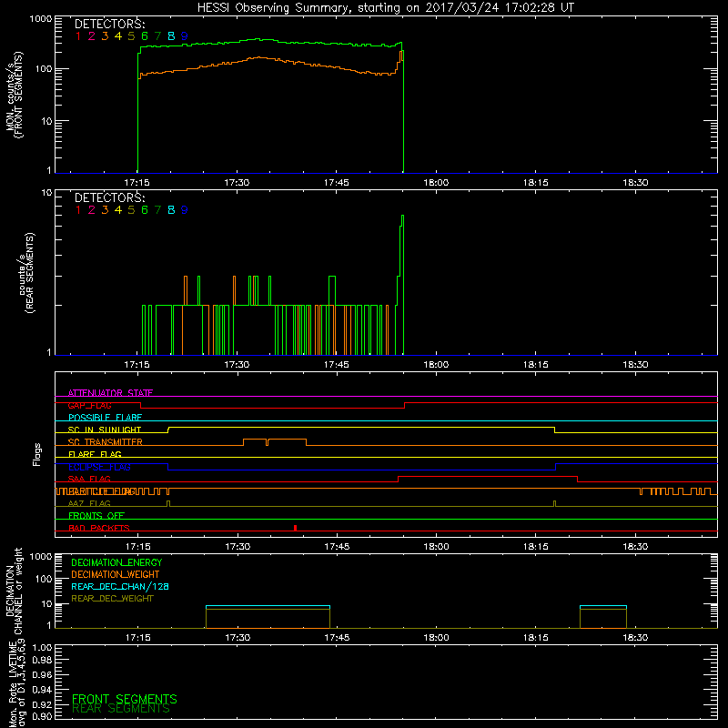
Task: Click 18:15 tick under flags plot
Action: coord(536,547)
